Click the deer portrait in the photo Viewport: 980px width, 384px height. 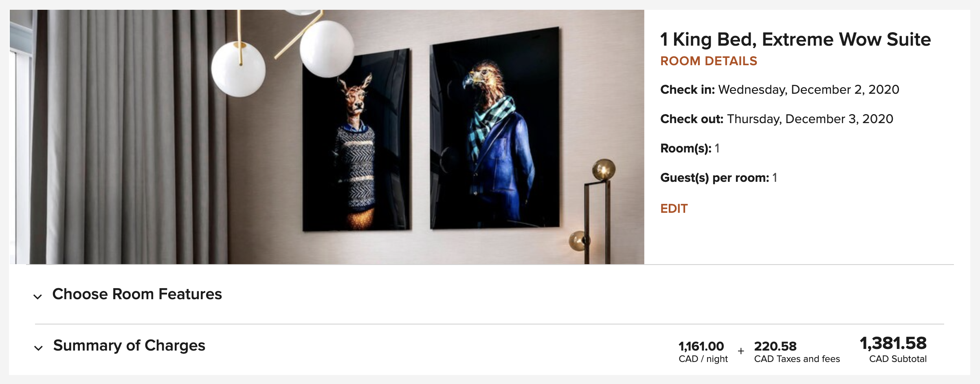356,141
